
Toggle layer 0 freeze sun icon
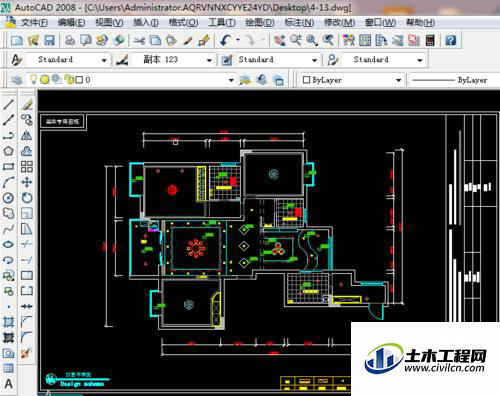[45, 79]
